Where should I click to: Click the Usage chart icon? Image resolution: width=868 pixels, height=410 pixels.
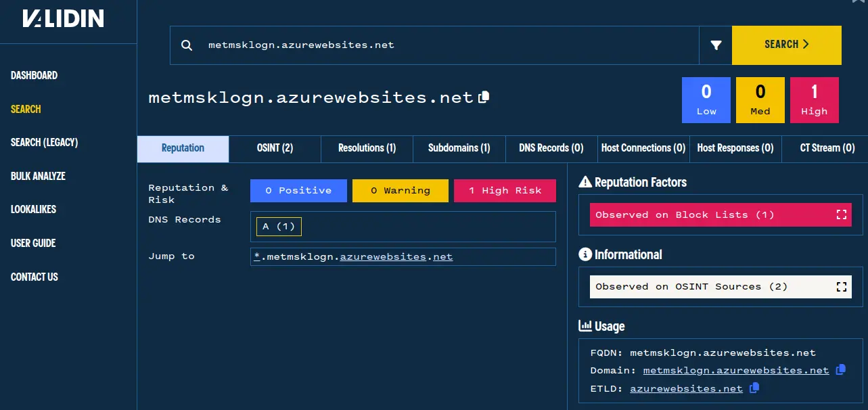click(585, 326)
